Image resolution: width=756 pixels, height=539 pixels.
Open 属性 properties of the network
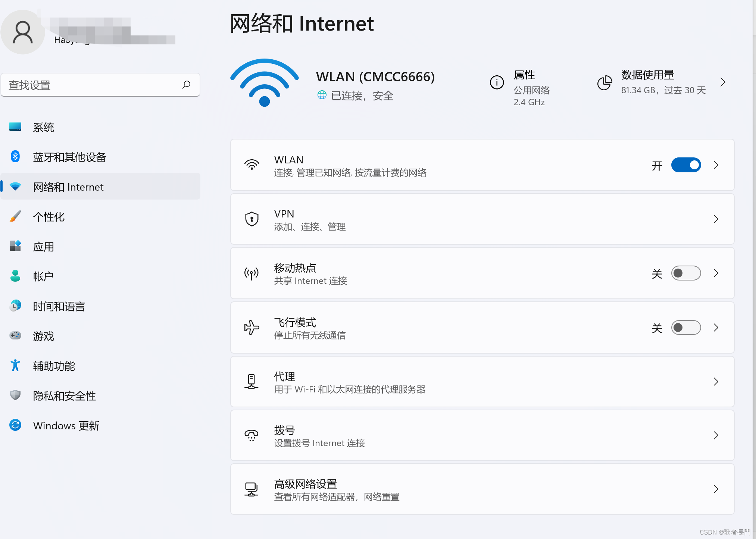[524, 75]
